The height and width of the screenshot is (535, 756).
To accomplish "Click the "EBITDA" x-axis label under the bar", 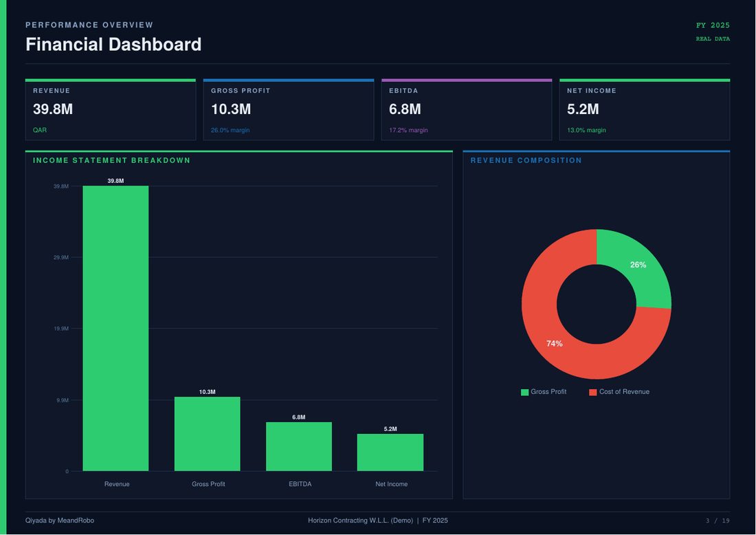I will [300, 484].
